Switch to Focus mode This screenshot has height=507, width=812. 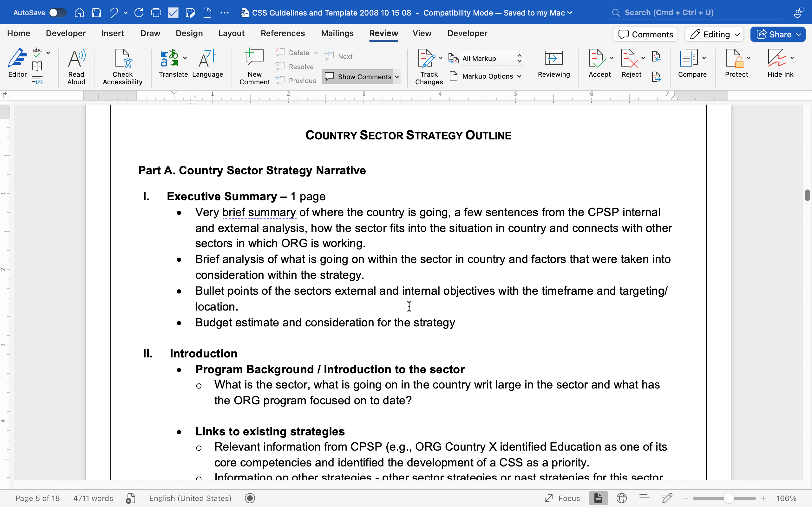562,498
